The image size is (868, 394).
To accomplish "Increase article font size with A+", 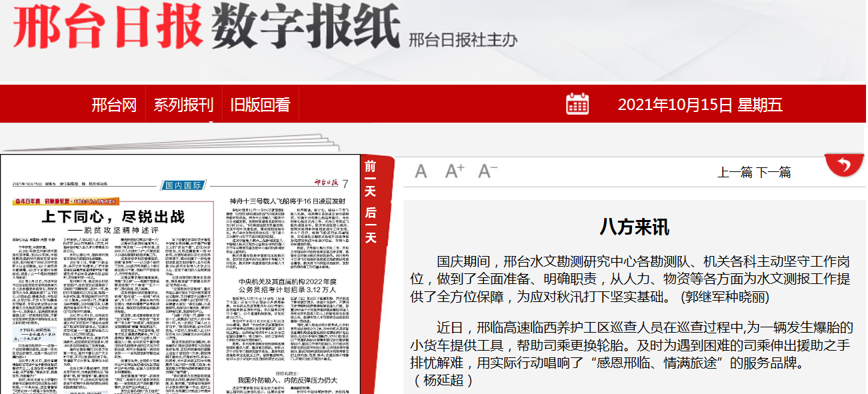I will [455, 171].
